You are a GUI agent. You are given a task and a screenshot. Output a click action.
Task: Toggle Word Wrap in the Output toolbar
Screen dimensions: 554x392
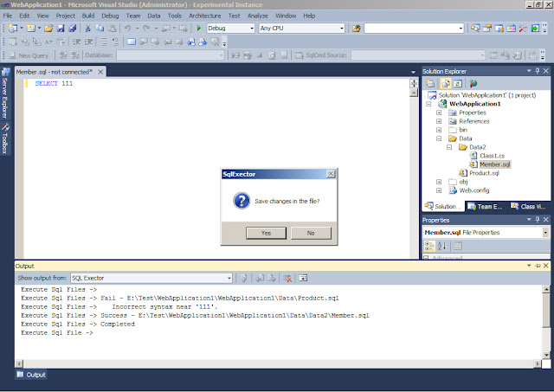coord(303,279)
